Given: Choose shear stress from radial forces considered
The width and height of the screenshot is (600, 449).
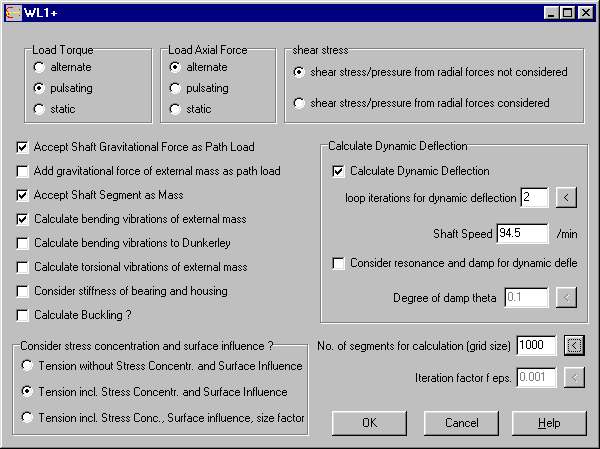Looking at the screenshot, I should point(299,103).
